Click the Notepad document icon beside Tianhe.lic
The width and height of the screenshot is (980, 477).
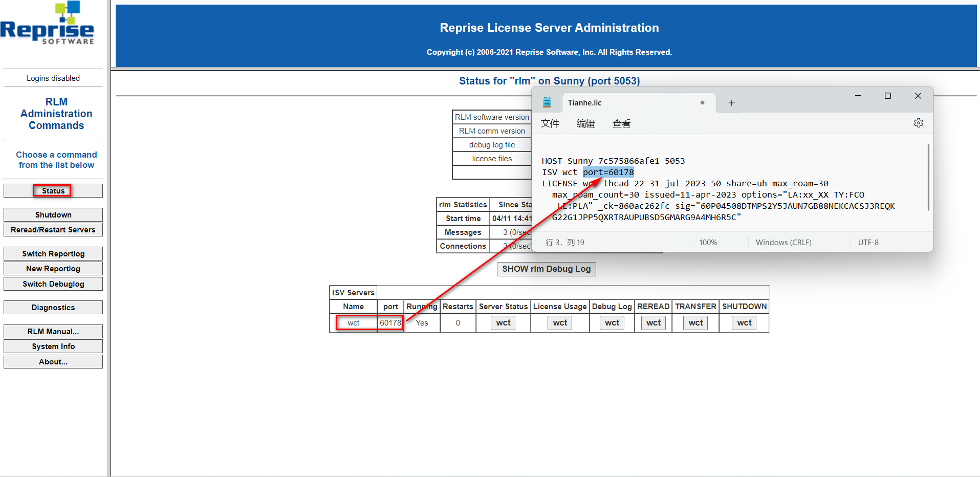tap(547, 102)
